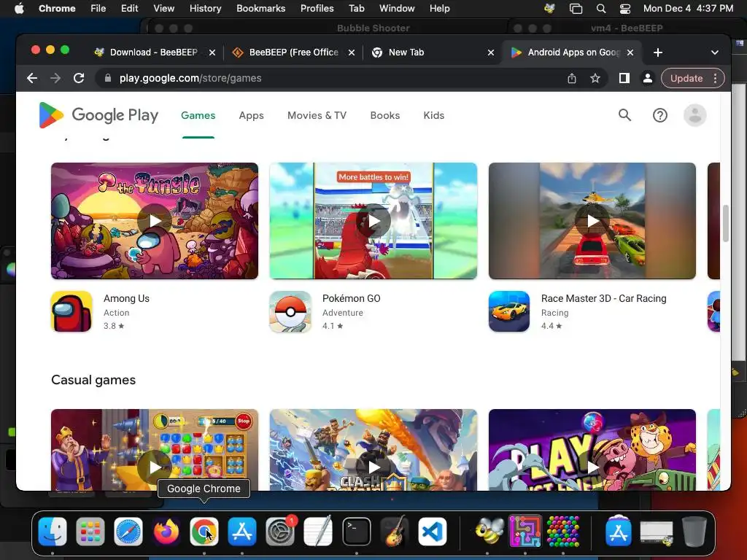Screen dimensions: 747x560
Task: Open the Profiles menu in the menu bar
Action: 317,9
